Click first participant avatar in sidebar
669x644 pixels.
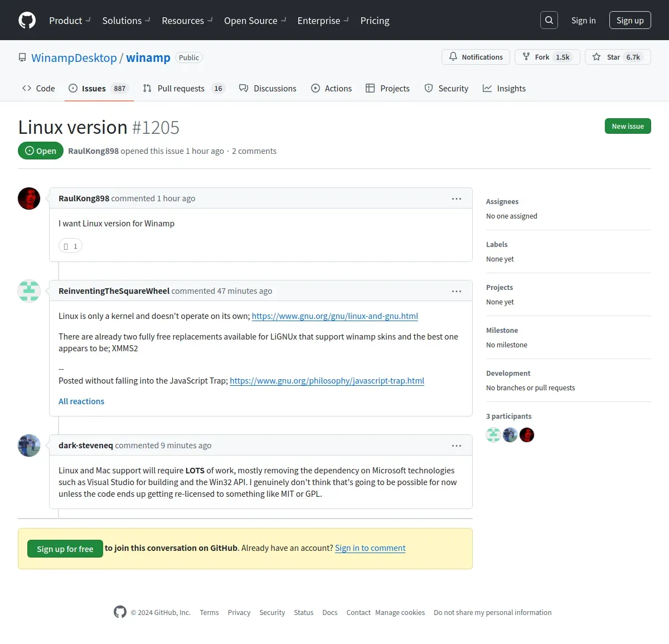[x=493, y=435]
